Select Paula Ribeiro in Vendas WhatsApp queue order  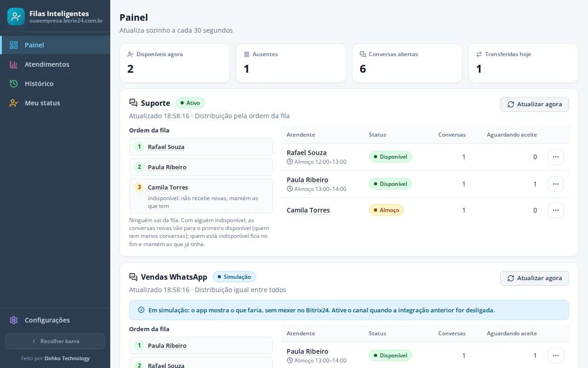point(201,345)
